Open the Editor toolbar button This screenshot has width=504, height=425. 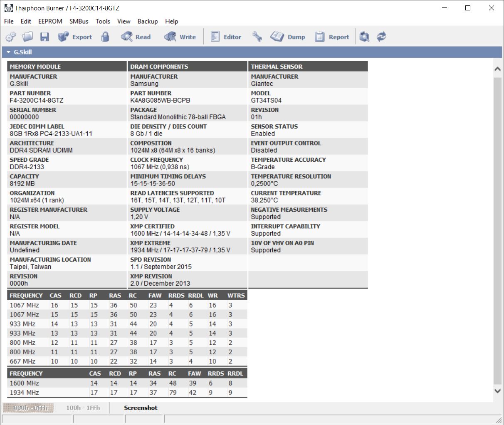click(226, 37)
